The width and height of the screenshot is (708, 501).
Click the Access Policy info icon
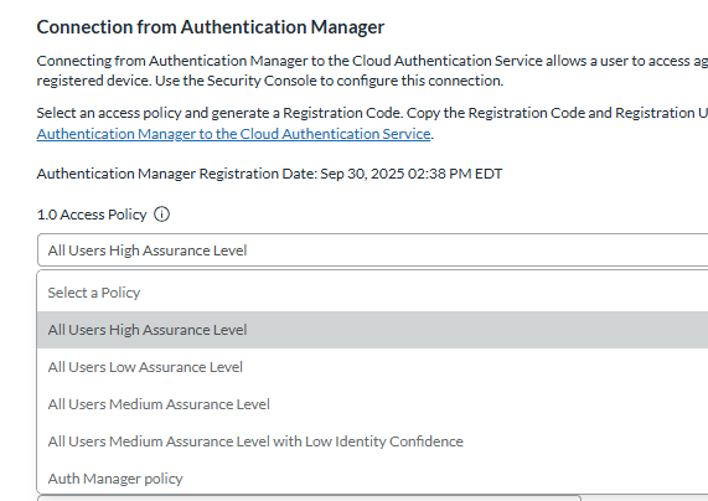162,214
